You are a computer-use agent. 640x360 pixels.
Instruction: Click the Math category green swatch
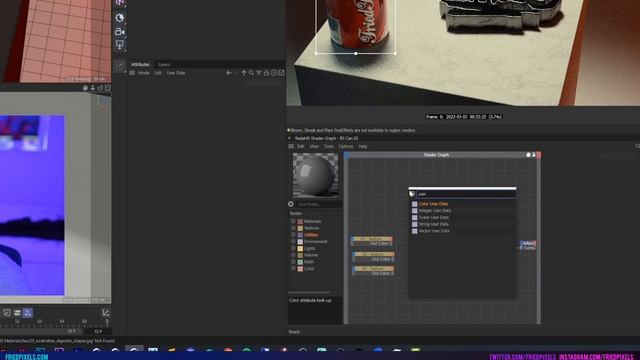(300, 262)
